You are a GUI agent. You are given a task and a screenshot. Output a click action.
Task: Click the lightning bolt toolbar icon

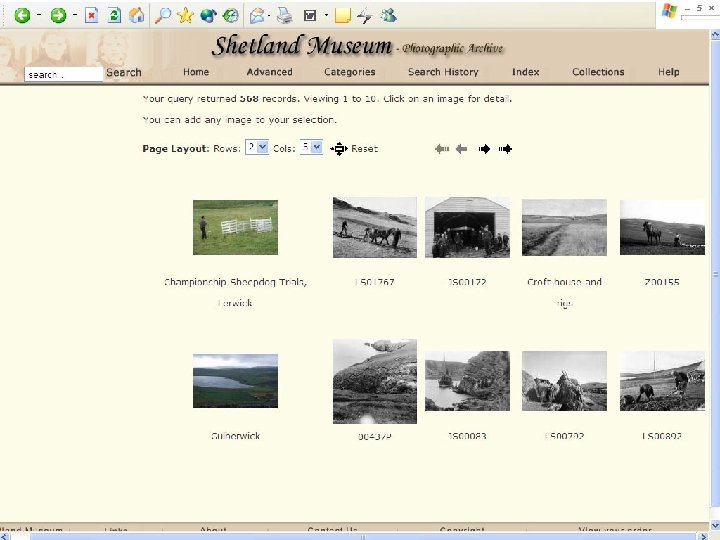pos(365,16)
